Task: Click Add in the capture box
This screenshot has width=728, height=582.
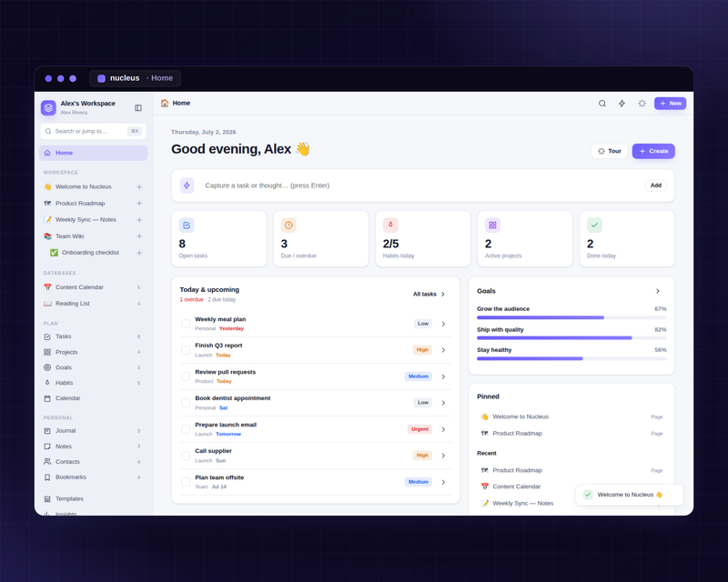Action: (655, 186)
